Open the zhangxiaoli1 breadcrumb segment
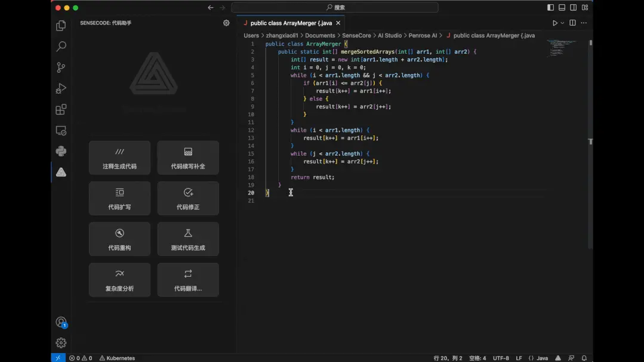This screenshot has width=644, height=362. coord(282,36)
